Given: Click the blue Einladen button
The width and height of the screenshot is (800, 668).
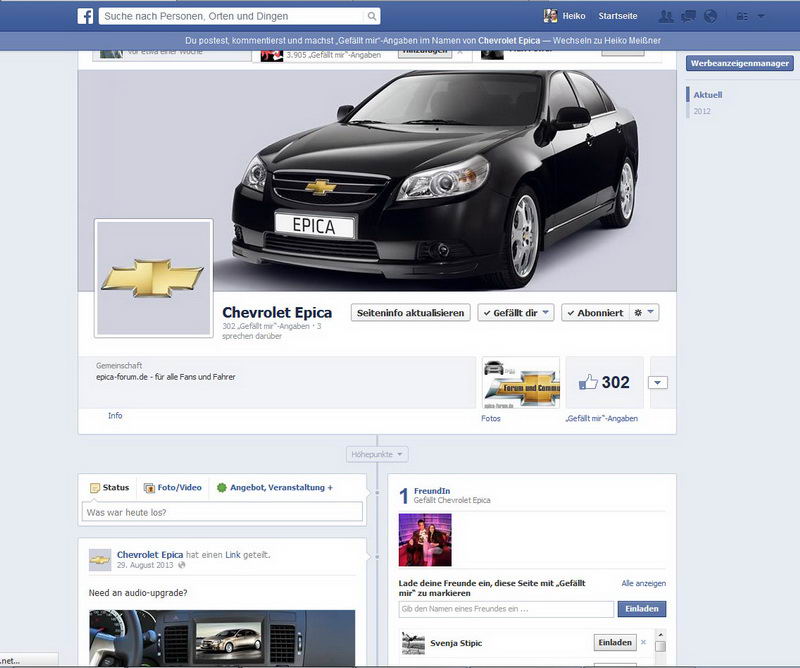Looking at the screenshot, I should pyautogui.click(x=642, y=609).
